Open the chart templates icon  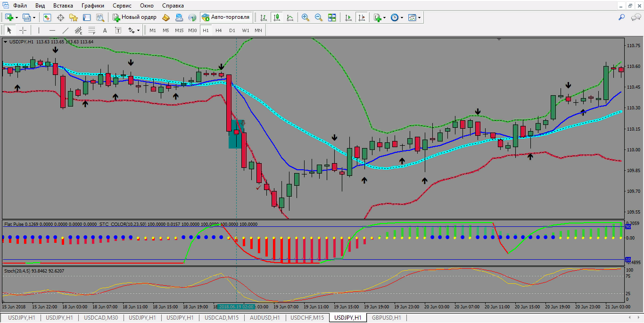412,17
